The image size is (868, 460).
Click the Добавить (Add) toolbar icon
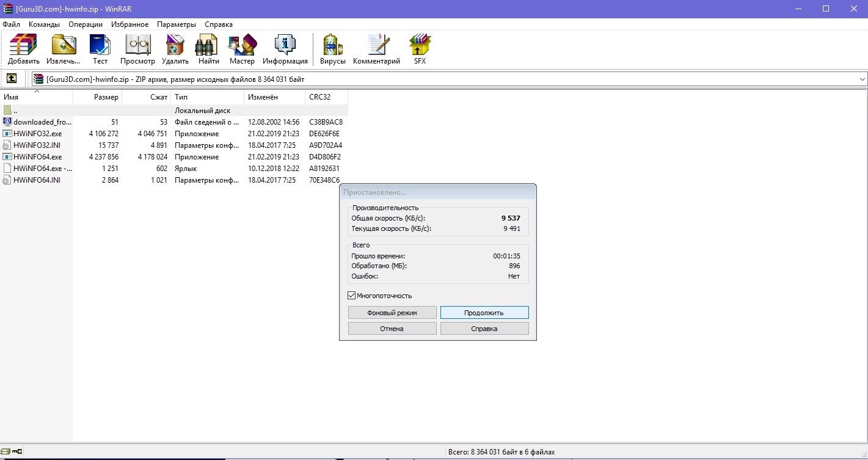24,49
